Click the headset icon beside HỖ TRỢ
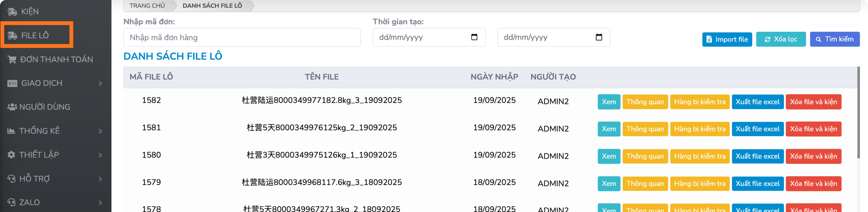This screenshot has height=212, width=868. click(11, 179)
